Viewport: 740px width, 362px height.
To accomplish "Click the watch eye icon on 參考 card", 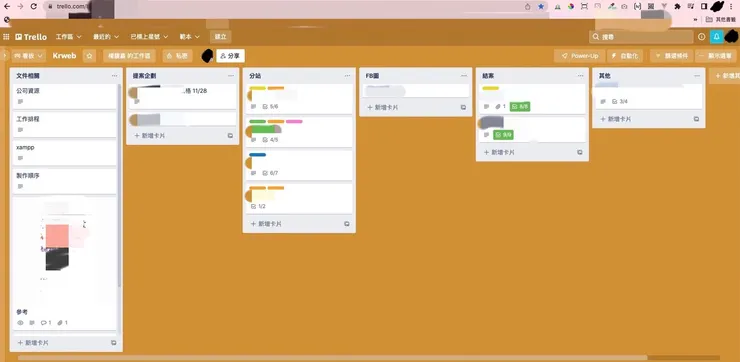I will 20,323.
